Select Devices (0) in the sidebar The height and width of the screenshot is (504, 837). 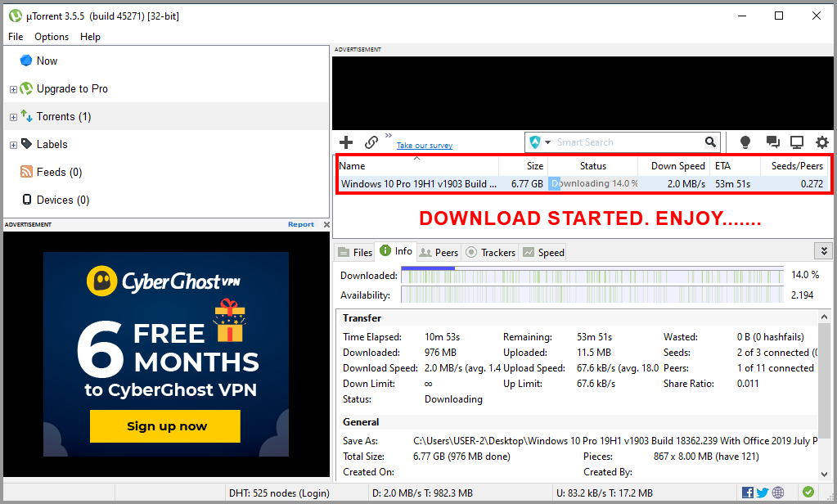pyautogui.click(x=63, y=200)
